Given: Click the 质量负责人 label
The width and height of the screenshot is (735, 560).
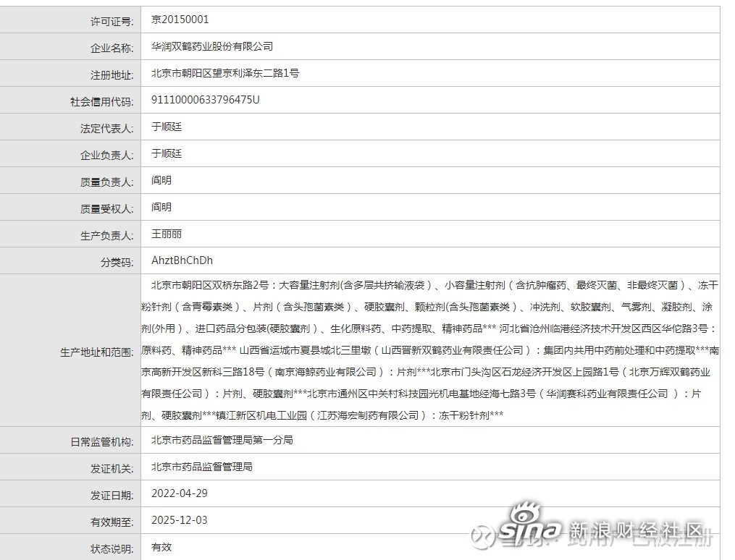Looking at the screenshot, I should click(106, 182).
